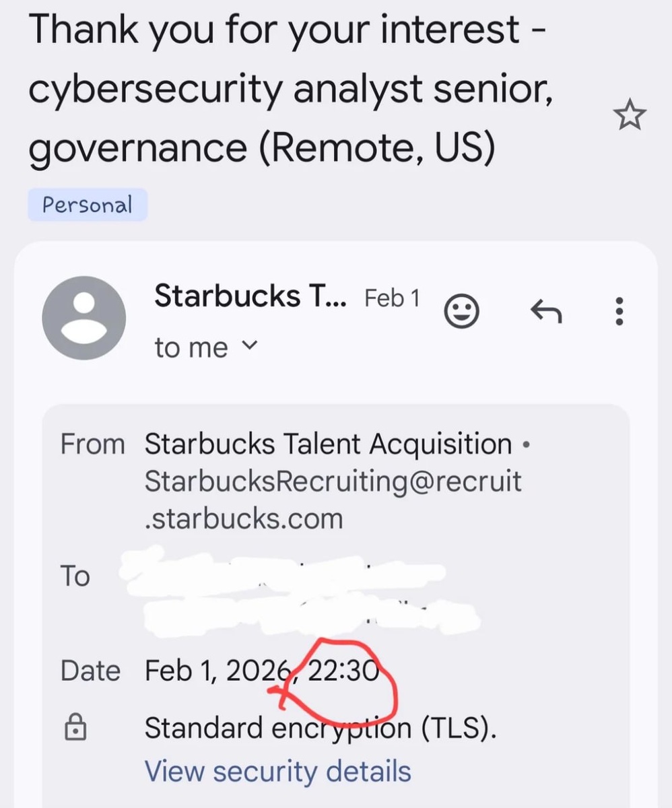Tap the "From" field label
Image resolution: width=672 pixels, height=808 pixels.
click(x=92, y=444)
